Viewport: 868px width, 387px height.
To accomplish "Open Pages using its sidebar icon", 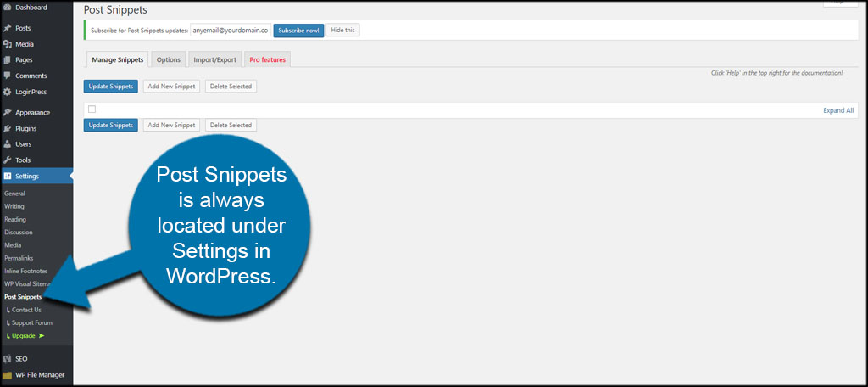I will 8,60.
